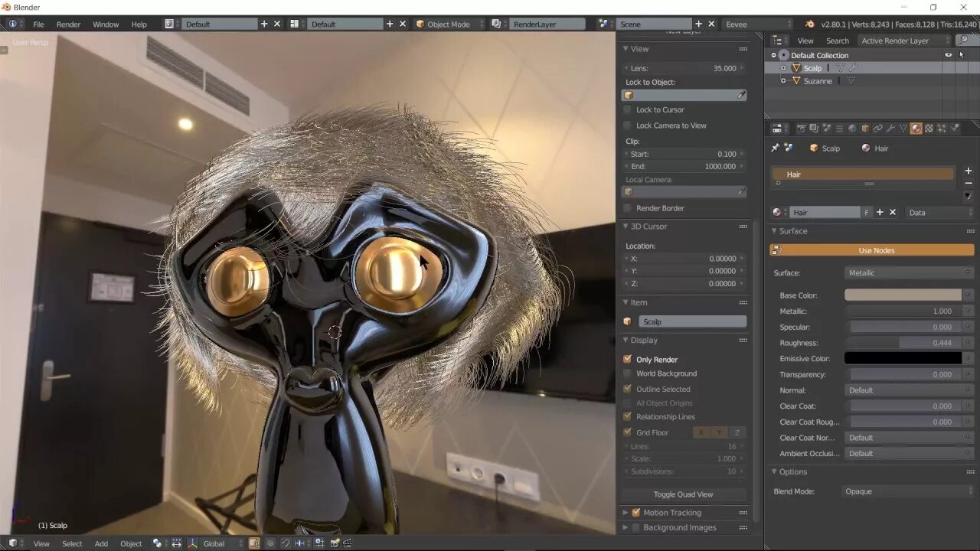Click the Blender info editor type icon
This screenshot has height=551, width=980.
pos(12,24)
